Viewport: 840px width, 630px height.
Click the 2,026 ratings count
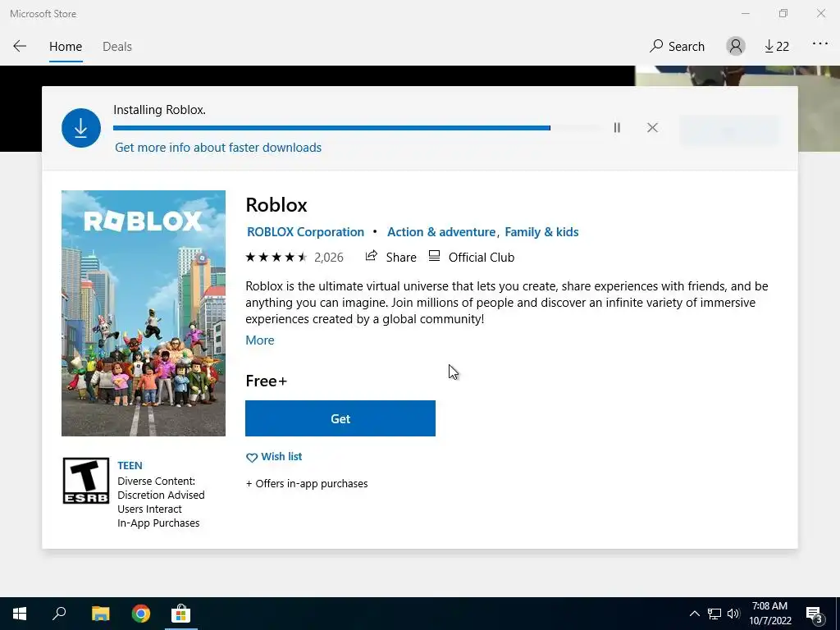tap(328, 258)
